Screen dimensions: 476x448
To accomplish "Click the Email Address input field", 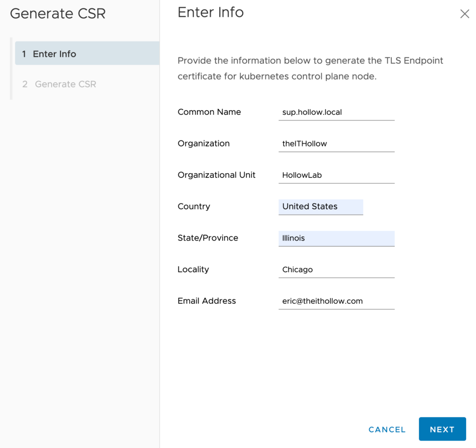I will click(x=336, y=301).
